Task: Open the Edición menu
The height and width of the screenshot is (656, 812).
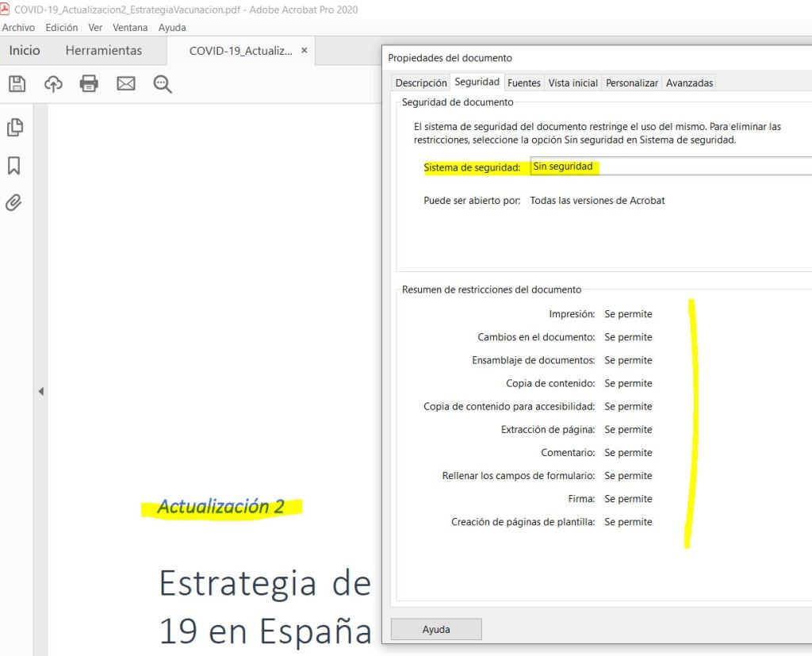Action: [x=62, y=28]
